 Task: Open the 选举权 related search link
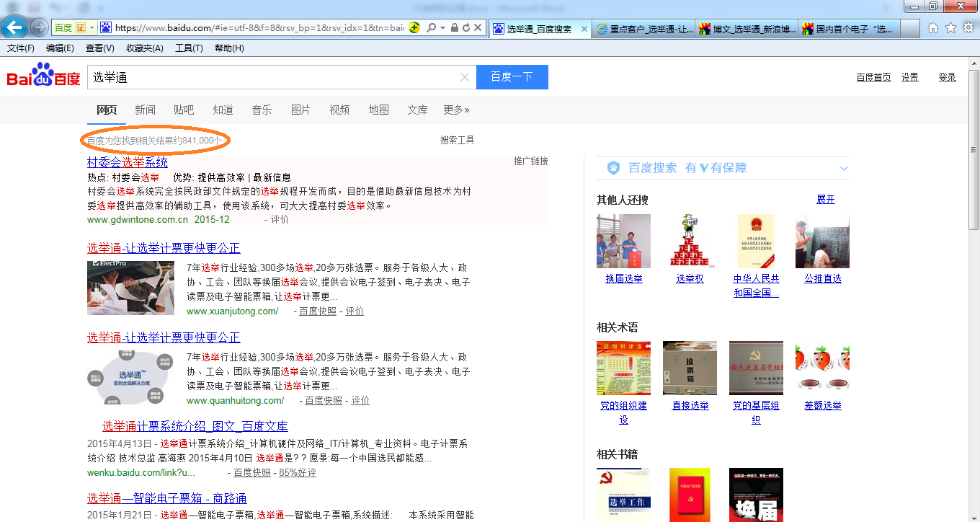pos(690,278)
